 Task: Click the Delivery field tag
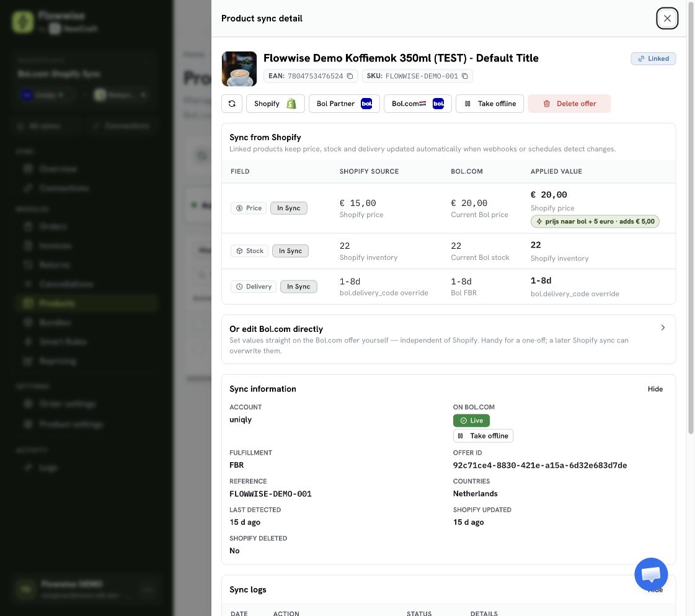254,287
